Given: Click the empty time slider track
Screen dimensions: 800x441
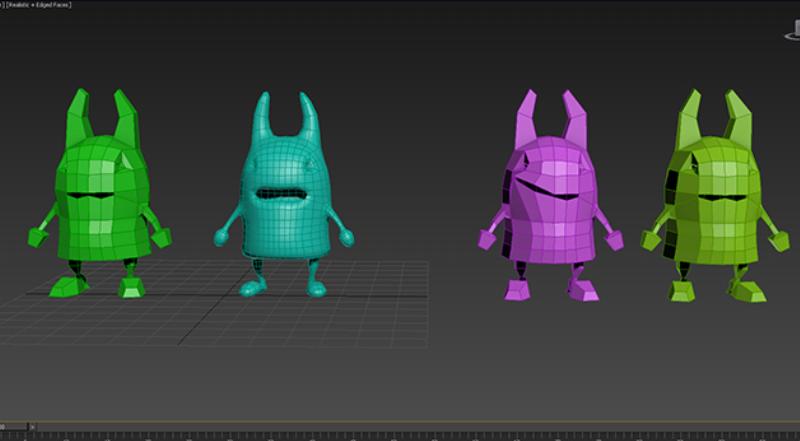Looking at the screenshot, I should [x=400, y=426].
